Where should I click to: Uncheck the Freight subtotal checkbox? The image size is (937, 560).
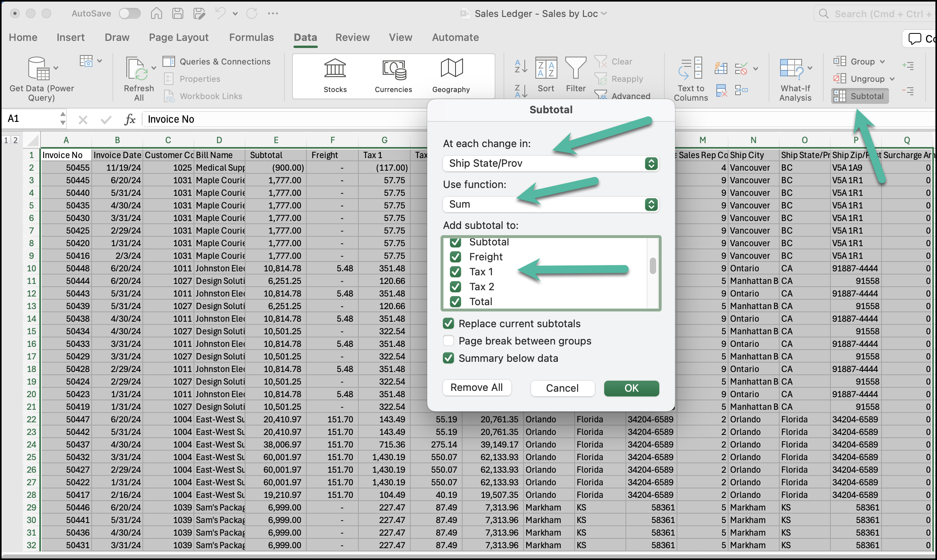pyautogui.click(x=456, y=257)
